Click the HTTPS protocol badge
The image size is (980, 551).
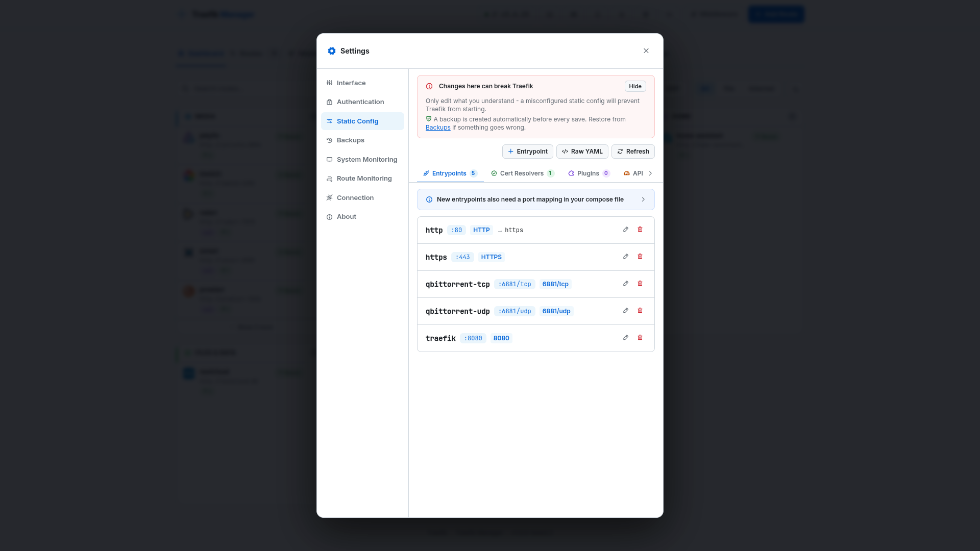pos(492,257)
